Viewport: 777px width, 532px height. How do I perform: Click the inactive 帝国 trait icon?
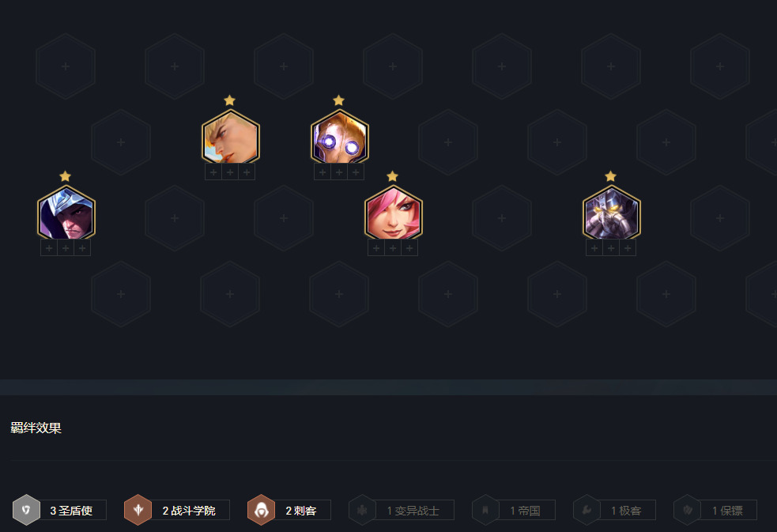click(x=485, y=510)
